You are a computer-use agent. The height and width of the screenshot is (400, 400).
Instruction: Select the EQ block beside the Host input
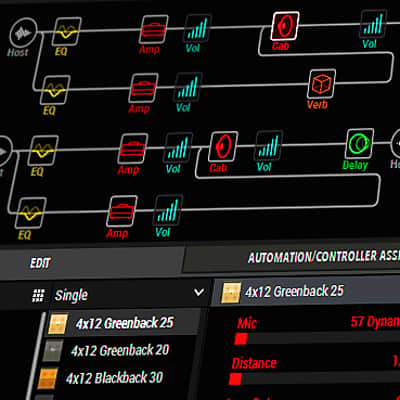pyautogui.click(x=67, y=32)
